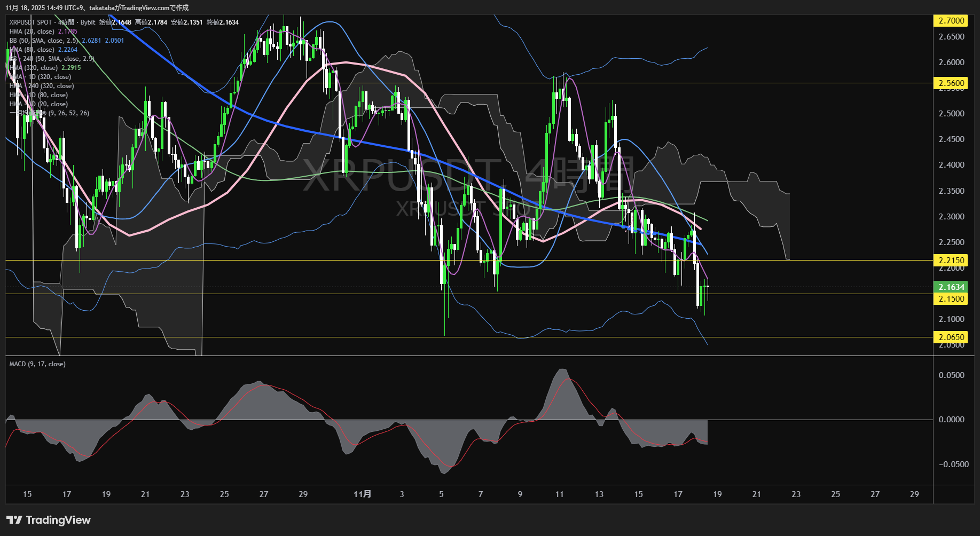Screen dimensions: 980x536
Task: Select the 2.1500 yellow price label
Action: coord(951,299)
